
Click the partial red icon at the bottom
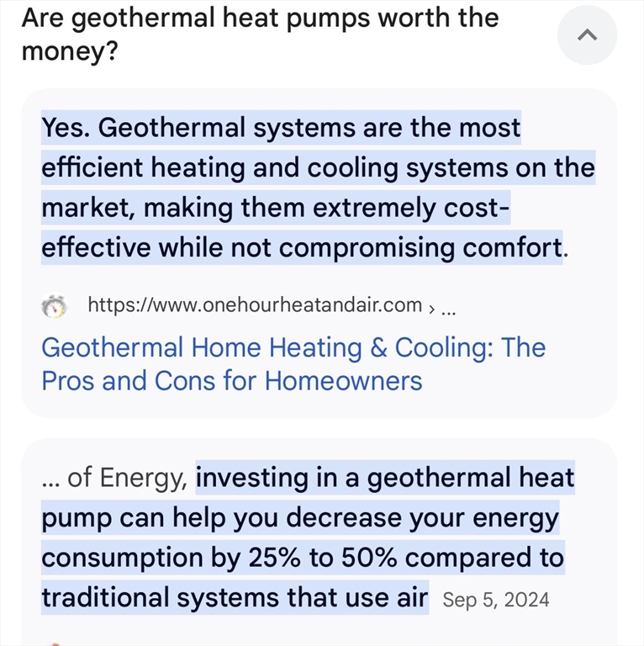tap(57, 643)
